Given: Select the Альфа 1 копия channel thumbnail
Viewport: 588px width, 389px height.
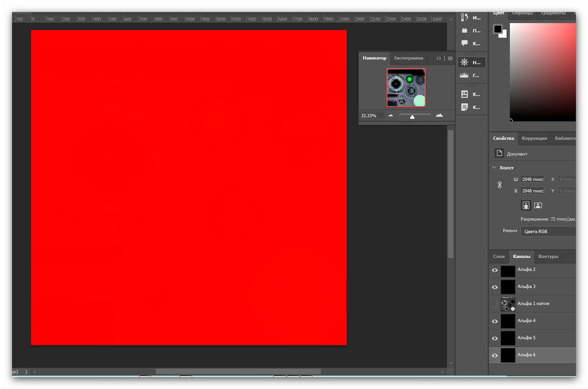Looking at the screenshot, I should (x=508, y=304).
